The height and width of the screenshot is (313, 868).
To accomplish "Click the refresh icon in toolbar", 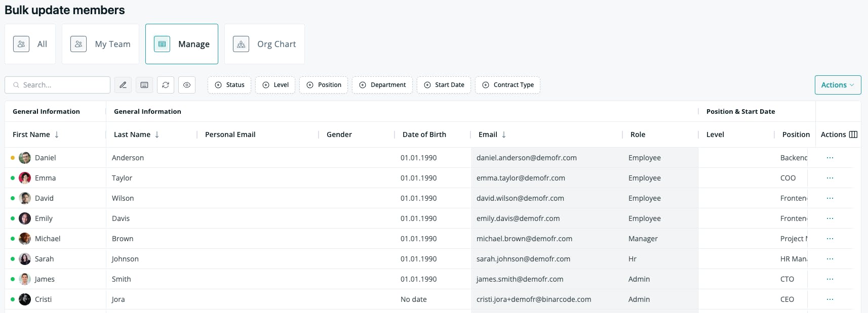I will click(166, 85).
